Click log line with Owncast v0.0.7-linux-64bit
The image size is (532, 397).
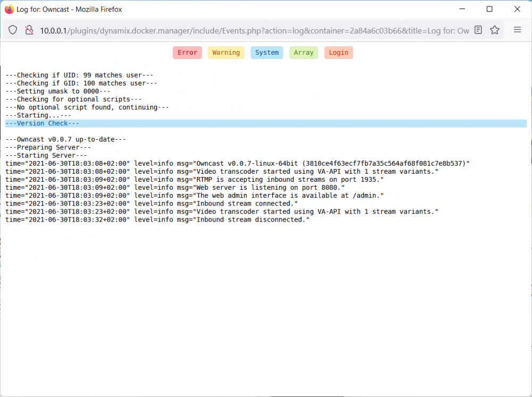[x=237, y=163]
